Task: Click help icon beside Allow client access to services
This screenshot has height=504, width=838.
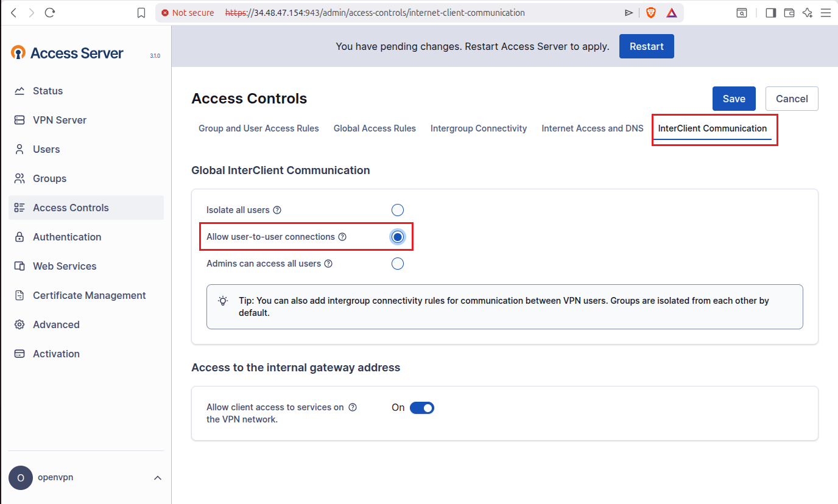Action: pyautogui.click(x=353, y=407)
